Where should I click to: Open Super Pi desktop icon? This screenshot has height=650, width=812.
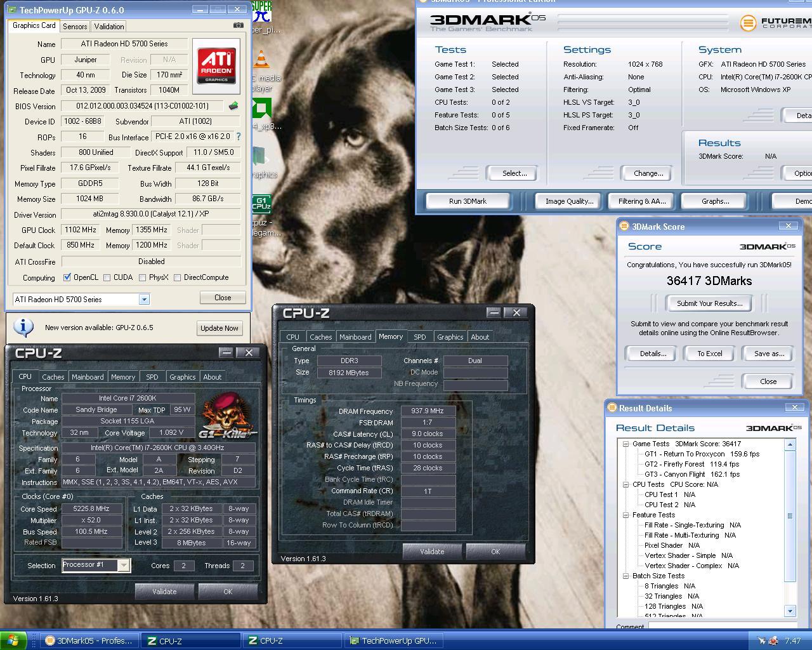262,11
